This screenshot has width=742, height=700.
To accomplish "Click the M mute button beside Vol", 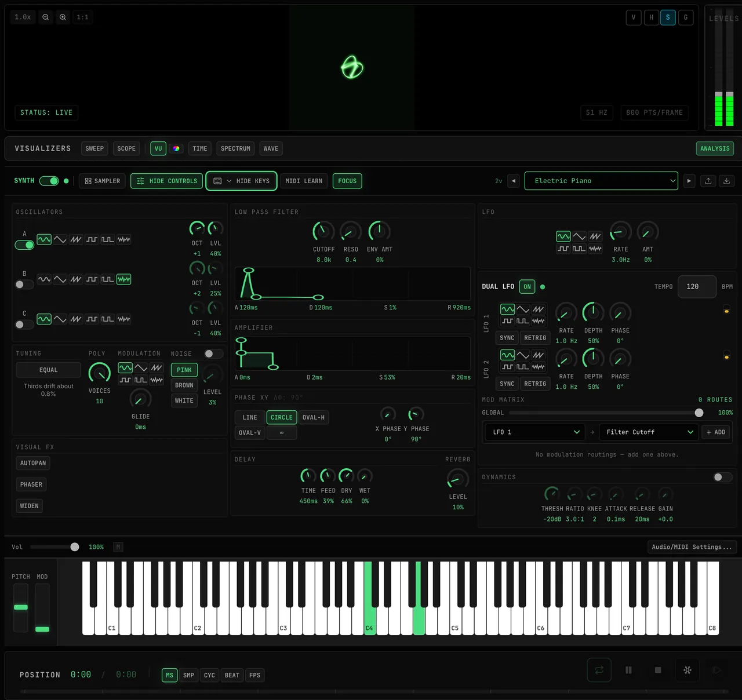I will [x=118, y=547].
